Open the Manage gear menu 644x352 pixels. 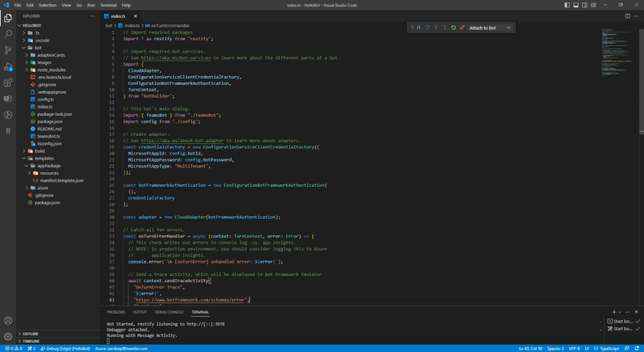[8, 336]
